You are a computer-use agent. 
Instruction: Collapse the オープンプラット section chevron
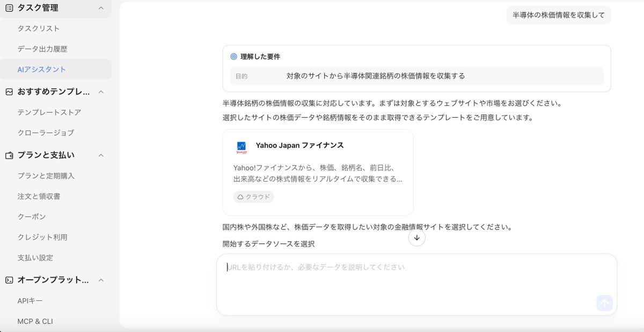pyautogui.click(x=101, y=280)
